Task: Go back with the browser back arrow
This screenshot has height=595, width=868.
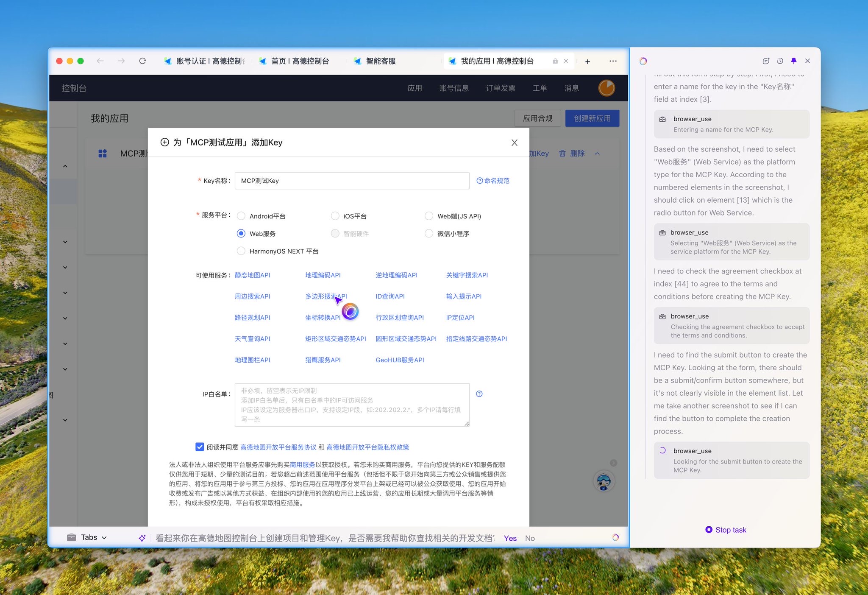Action: [x=100, y=61]
